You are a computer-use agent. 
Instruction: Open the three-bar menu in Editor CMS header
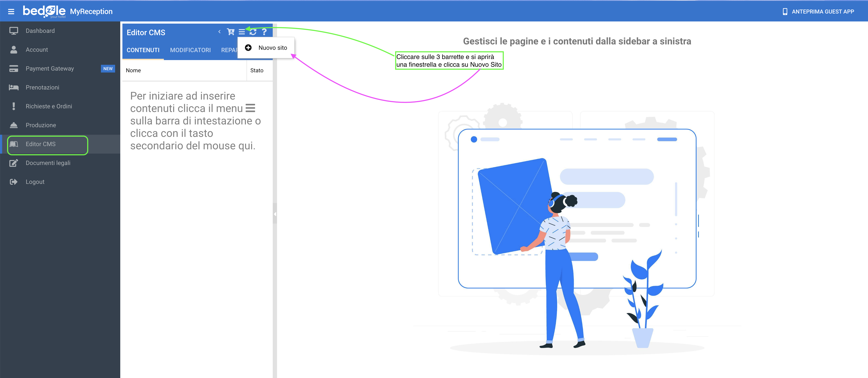[242, 32]
